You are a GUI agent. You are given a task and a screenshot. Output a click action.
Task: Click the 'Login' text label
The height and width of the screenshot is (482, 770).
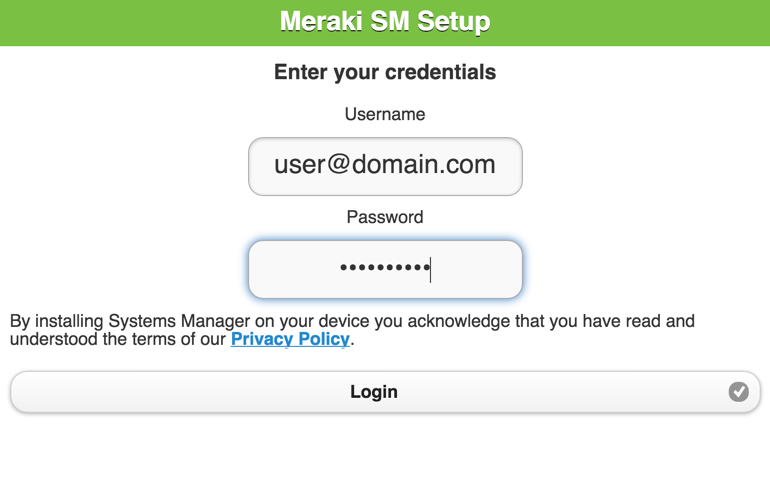coord(374,392)
